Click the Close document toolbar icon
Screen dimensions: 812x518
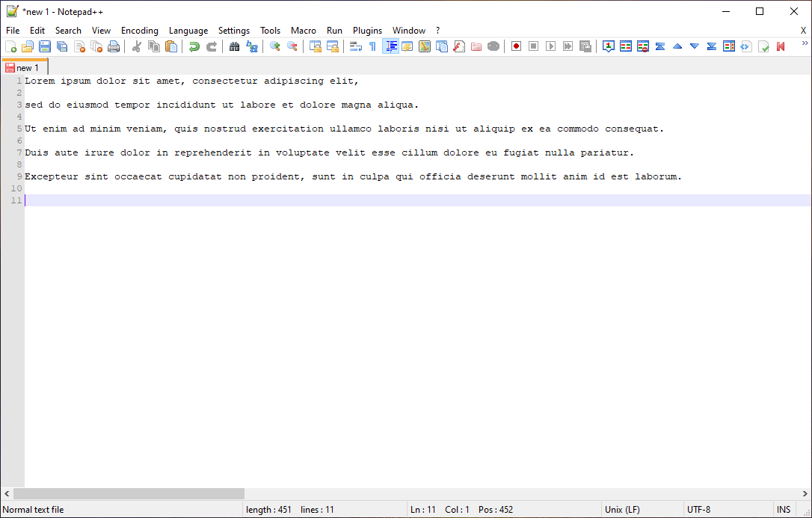[x=79, y=46]
